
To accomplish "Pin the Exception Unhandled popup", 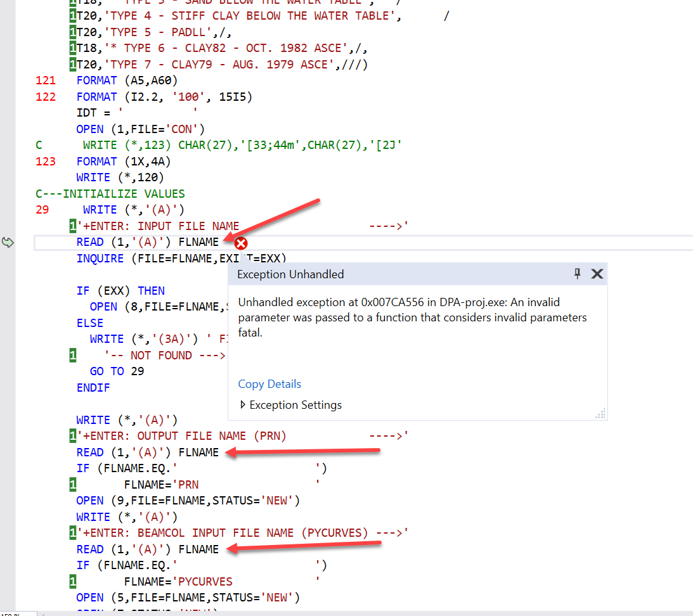I will [577, 274].
